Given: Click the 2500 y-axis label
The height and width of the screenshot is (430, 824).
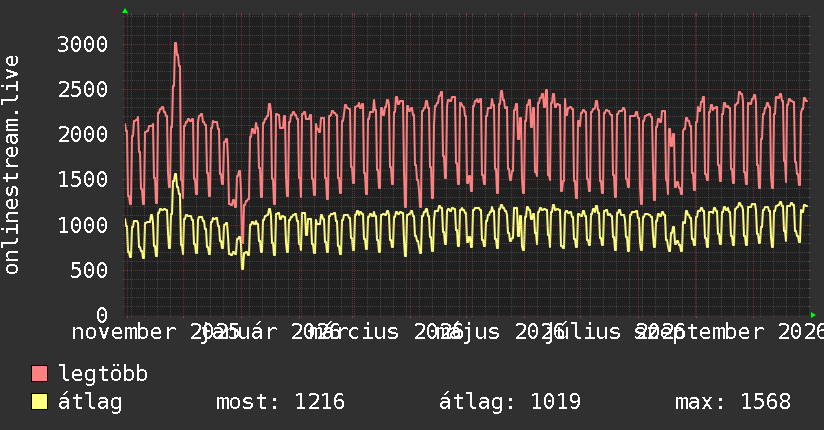Looking at the screenshot, I should [83, 89].
